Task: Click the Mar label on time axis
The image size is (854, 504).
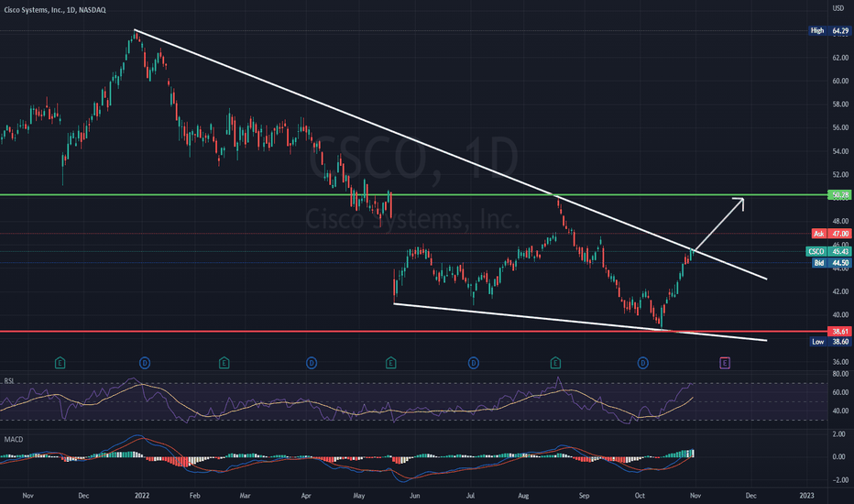Action: (245, 495)
